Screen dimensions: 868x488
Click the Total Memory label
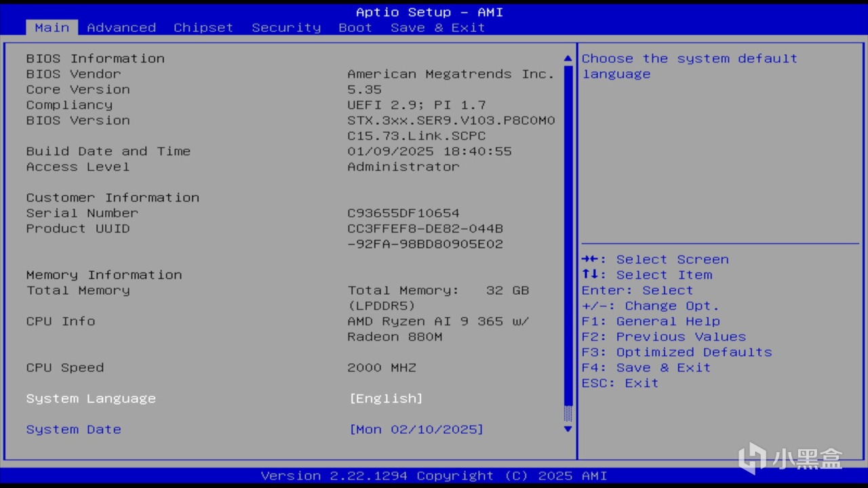(78, 290)
